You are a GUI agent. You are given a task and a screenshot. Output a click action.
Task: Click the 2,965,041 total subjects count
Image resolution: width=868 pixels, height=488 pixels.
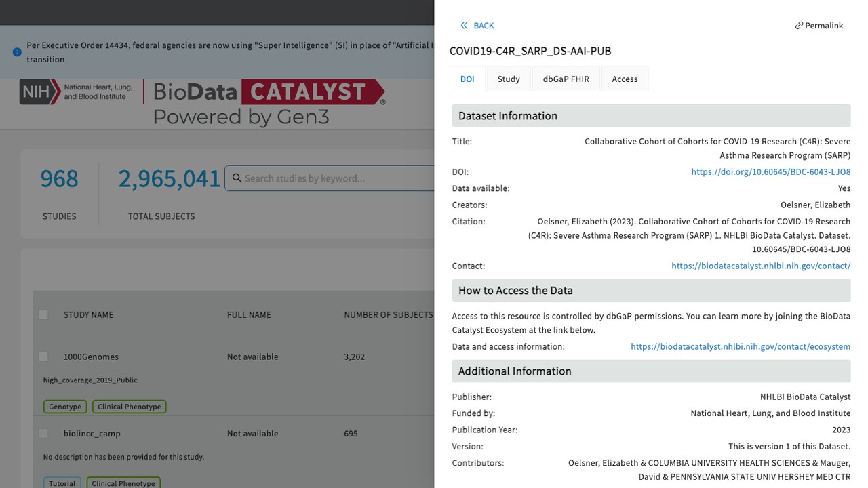[170, 179]
